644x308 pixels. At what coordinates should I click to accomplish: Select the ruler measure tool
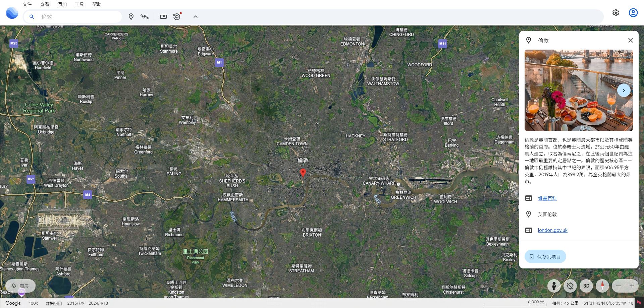[x=163, y=16]
